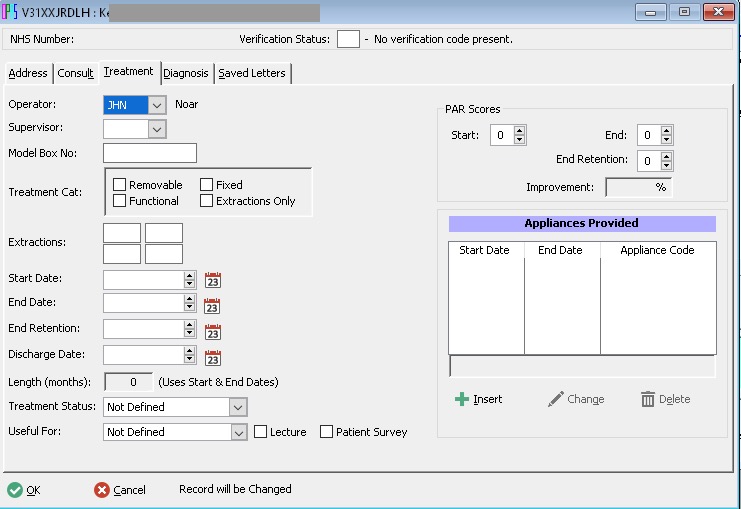Click the Delete trash can icon

tap(648, 399)
